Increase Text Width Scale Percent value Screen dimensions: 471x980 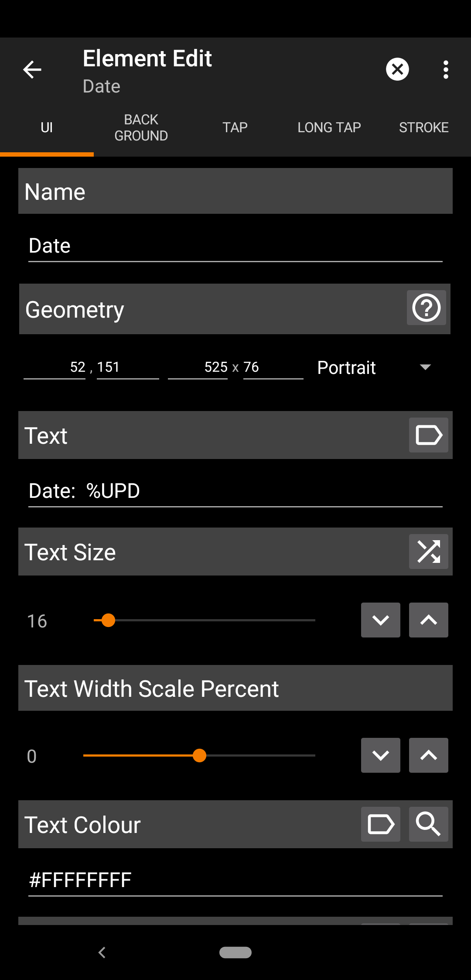point(428,755)
